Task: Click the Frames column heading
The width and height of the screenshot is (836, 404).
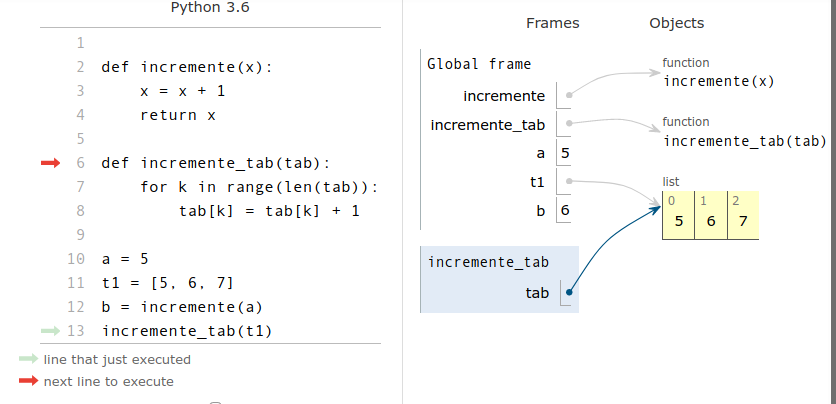Action: coord(552,23)
